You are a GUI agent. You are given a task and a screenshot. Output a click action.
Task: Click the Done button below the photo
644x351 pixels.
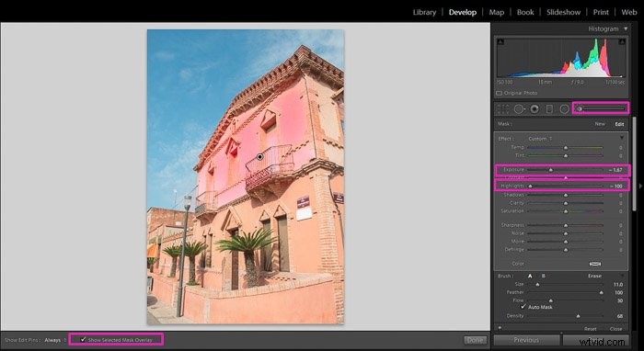(x=476, y=340)
